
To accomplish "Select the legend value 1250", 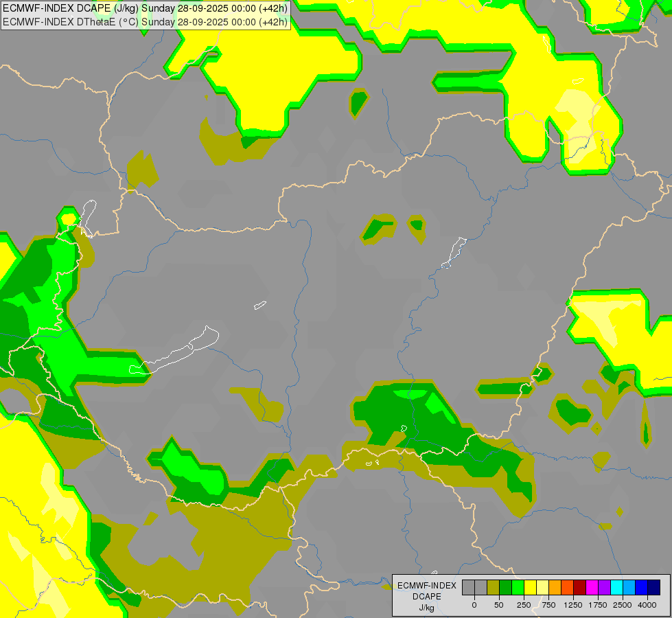I will point(573,605).
